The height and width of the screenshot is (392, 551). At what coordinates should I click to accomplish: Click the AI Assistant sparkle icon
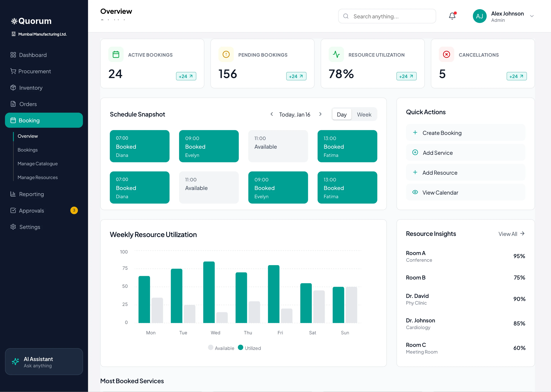click(15, 362)
